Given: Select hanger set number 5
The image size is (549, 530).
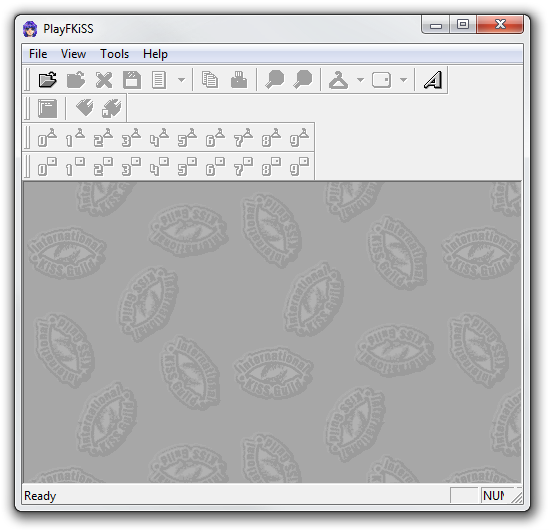Looking at the screenshot, I should [x=187, y=138].
